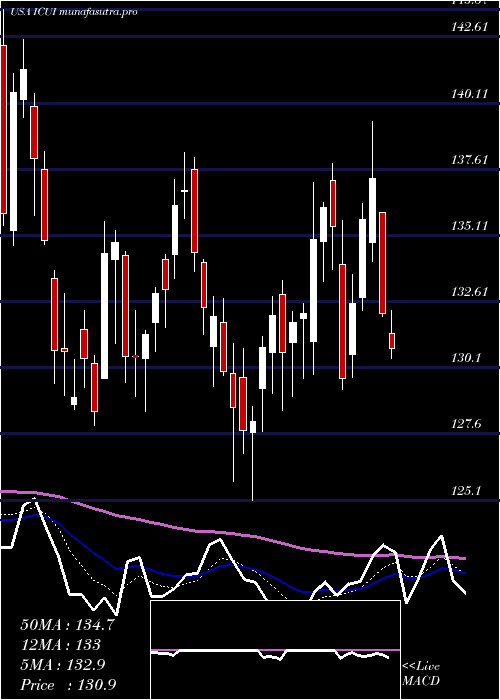Click the 132.61 price axis label

point(469,292)
